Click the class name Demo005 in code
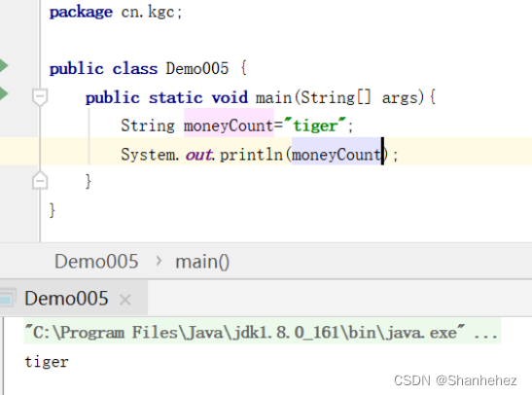This screenshot has height=395, width=532. [x=197, y=68]
